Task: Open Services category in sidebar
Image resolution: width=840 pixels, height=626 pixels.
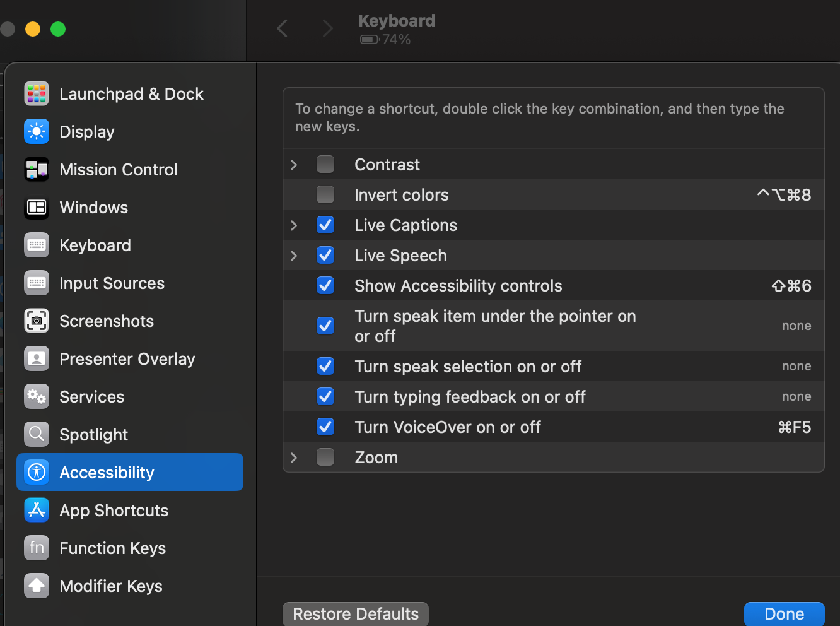Action: pyautogui.click(x=91, y=397)
